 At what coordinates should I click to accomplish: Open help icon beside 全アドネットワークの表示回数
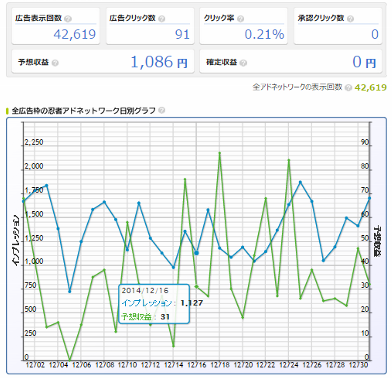click(348, 87)
